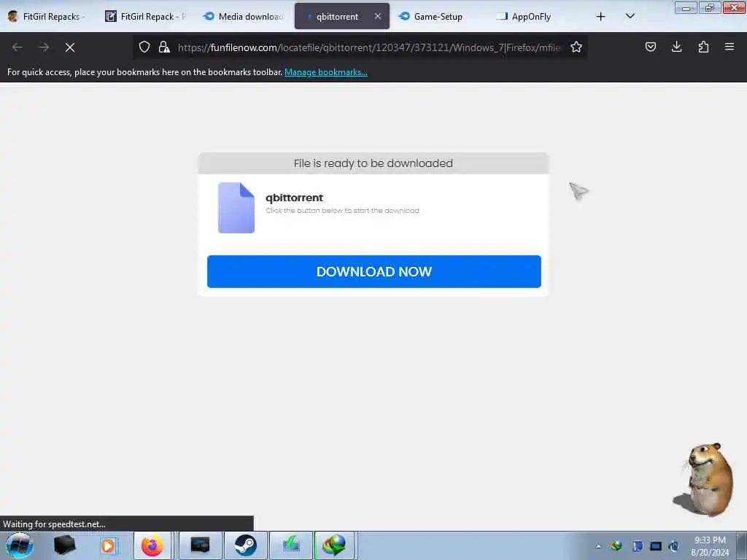This screenshot has height=560, width=747.
Task: Open the AppOnFly tab
Action: point(532,17)
